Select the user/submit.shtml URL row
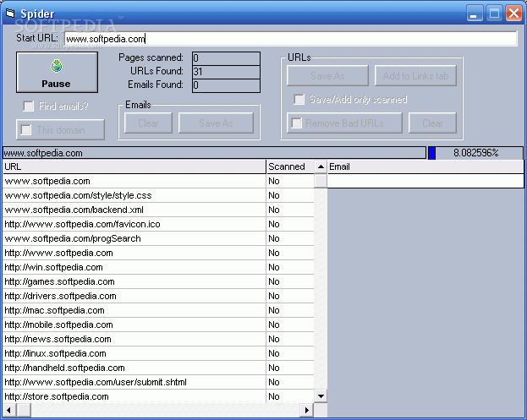Viewport: 527px width, 420px height. click(x=158, y=382)
